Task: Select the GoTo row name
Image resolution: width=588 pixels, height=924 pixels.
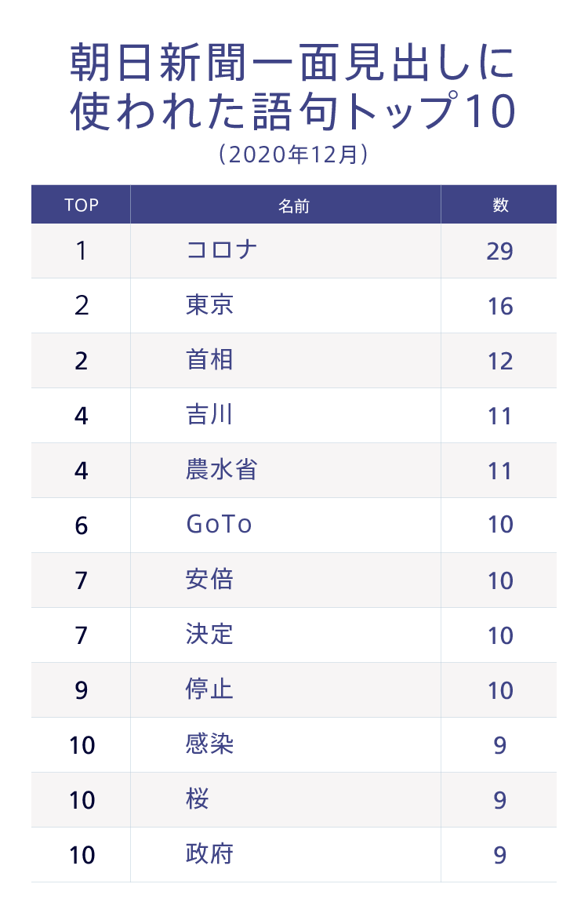Action: [x=220, y=525]
